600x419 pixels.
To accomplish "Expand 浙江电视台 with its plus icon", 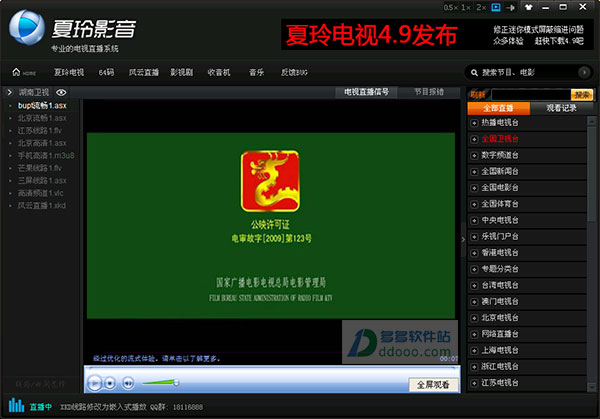I will 474,367.
